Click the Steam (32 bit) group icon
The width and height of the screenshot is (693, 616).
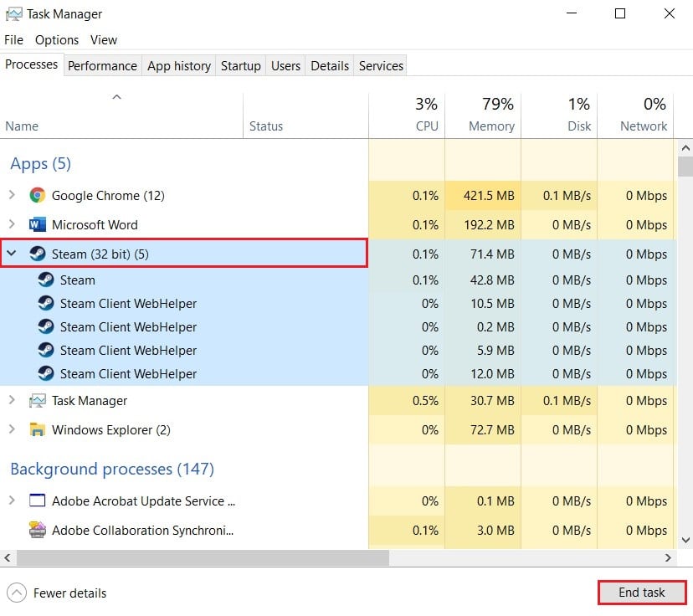pos(37,254)
